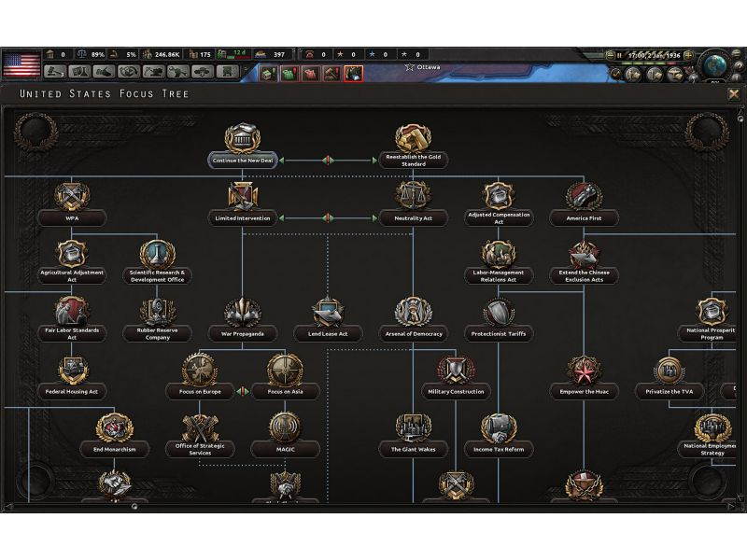Click the Ottawa star marker
Viewport: 747px width, 560px height.
[x=409, y=65]
